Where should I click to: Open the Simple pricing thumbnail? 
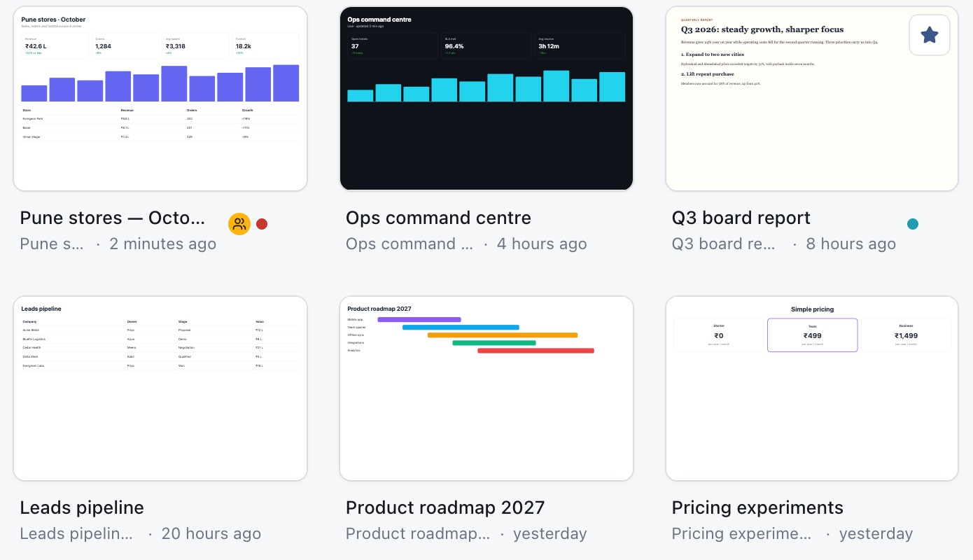(x=812, y=388)
